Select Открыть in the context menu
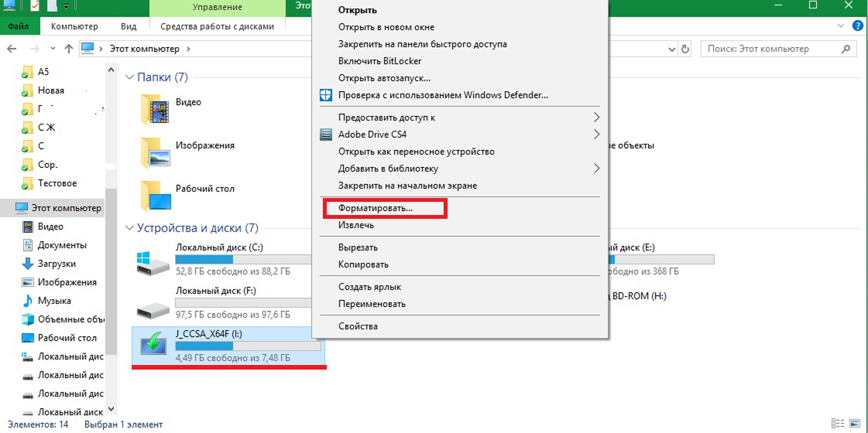The height and width of the screenshot is (433, 868). point(357,10)
